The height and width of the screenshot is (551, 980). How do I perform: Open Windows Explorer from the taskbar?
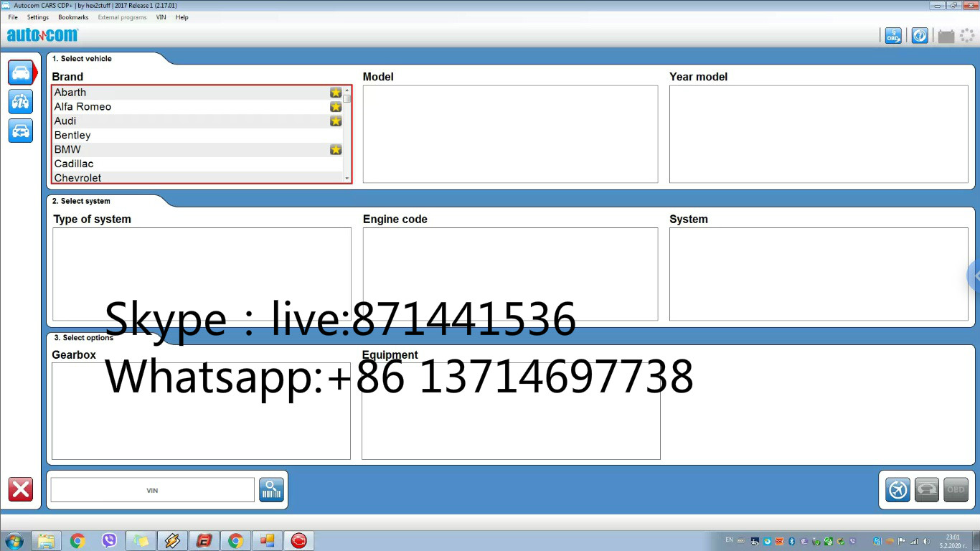46,541
